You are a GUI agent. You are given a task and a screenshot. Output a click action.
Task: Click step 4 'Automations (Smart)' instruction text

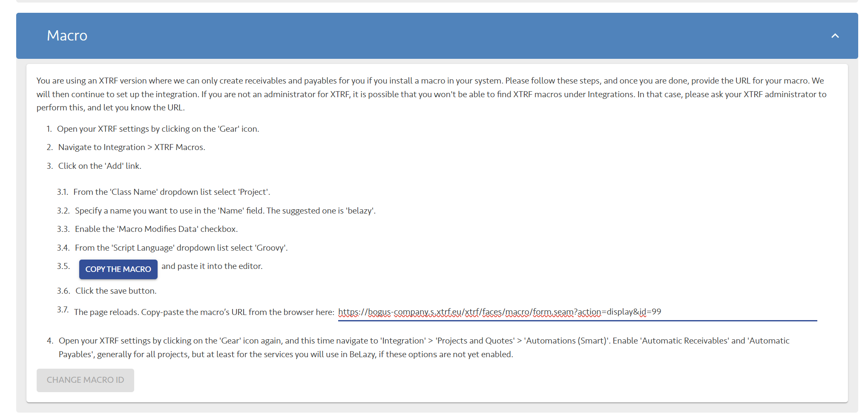coord(424,347)
